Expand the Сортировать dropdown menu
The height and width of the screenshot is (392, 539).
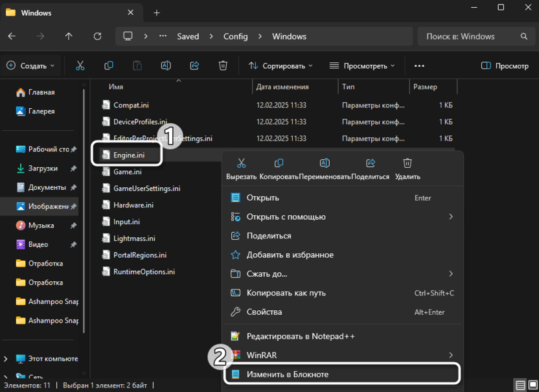(281, 65)
